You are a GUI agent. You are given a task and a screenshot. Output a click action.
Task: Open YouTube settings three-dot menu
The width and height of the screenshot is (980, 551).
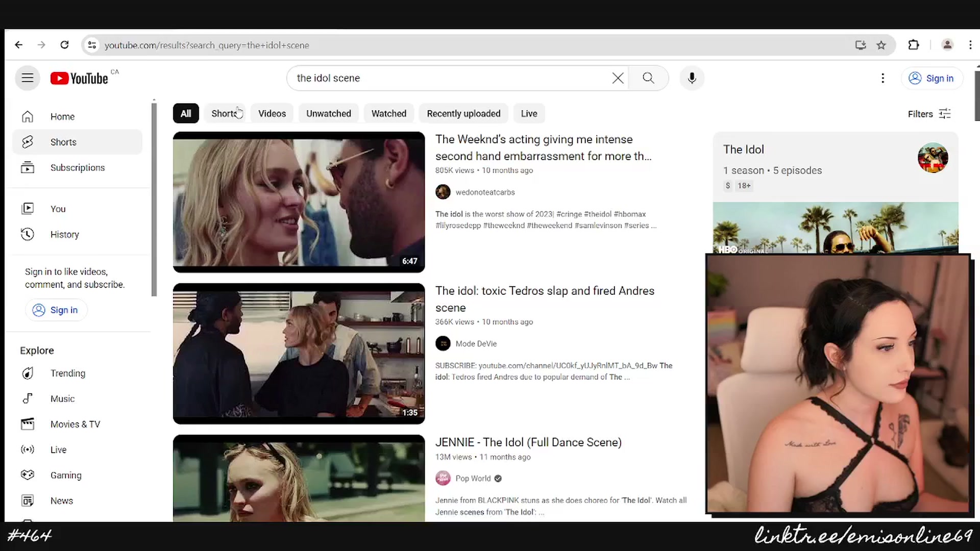tap(883, 78)
